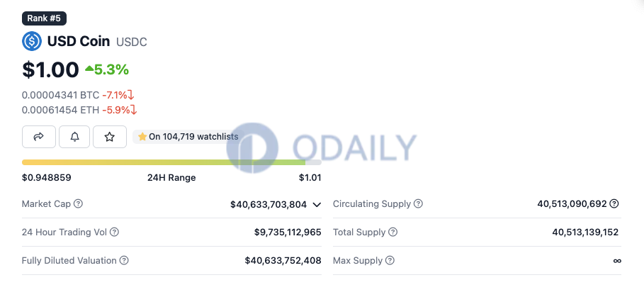The image size is (644, 297).
Task: Click the BTC price change -7.1%
Action: 118,95
